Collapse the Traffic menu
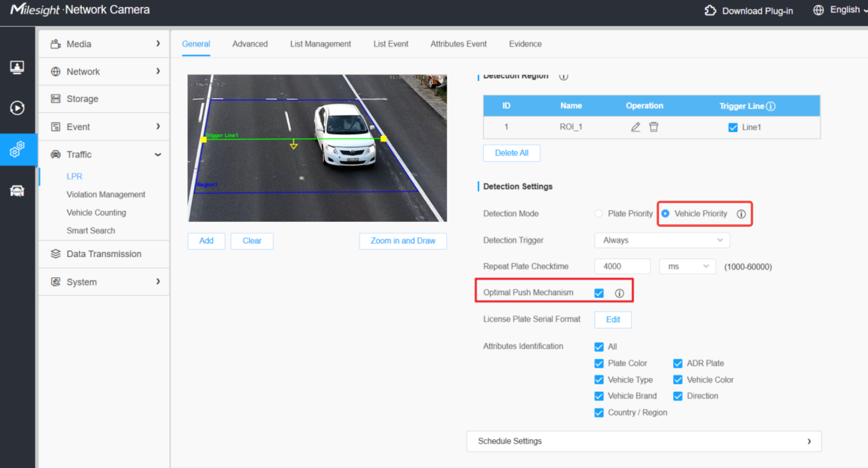Viewport: 868px width, 468px height. (104, 154)
